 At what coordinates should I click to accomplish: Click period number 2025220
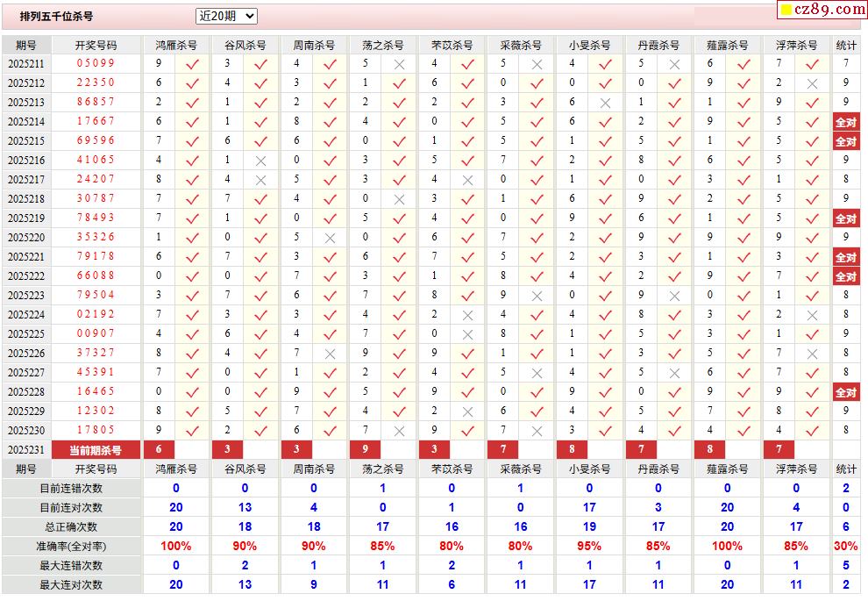click(26, 238)
